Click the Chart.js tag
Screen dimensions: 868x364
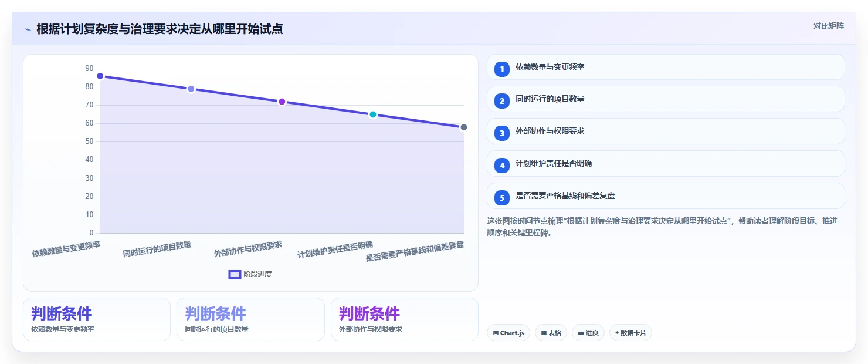coord(508,333)
